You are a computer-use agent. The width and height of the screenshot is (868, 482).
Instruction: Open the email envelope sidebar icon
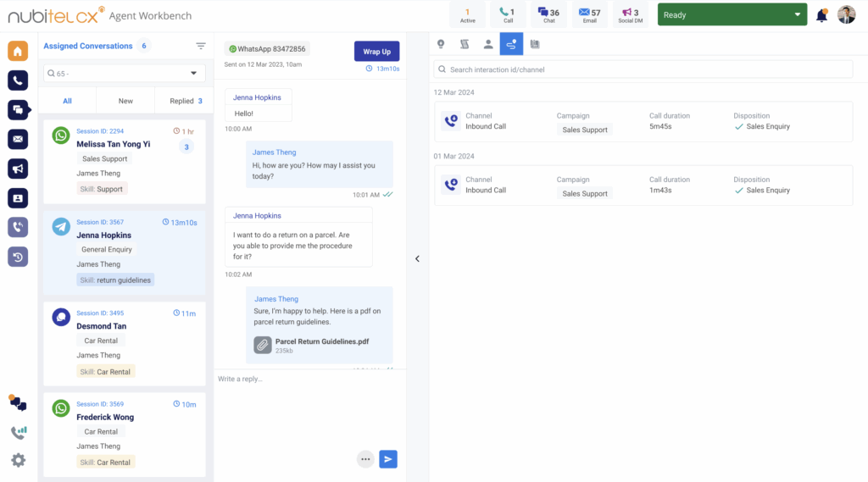coord(18,139)
